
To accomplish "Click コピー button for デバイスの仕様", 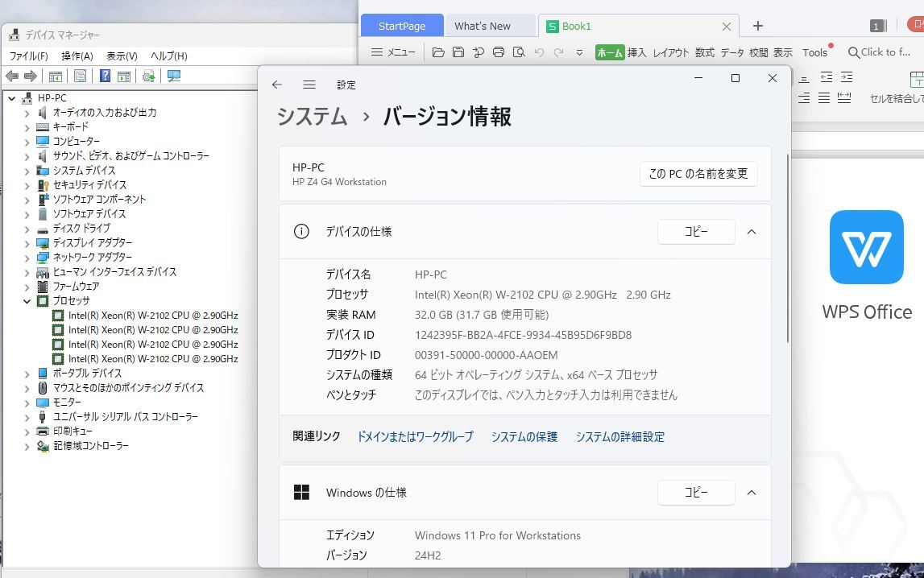I will (696, 231).
